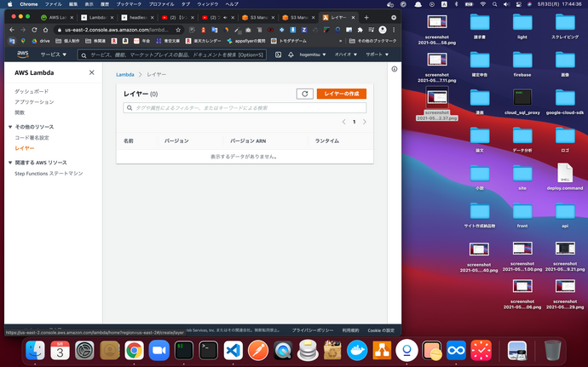Open 関数 in Lambda sidebar
The height and width of the screenshot is (367, 588).
pos(20,112)
